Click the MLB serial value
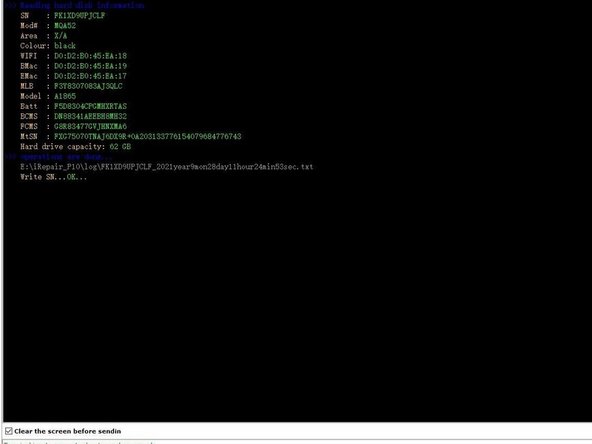This screenshot has width=592, height=444. 88,86
